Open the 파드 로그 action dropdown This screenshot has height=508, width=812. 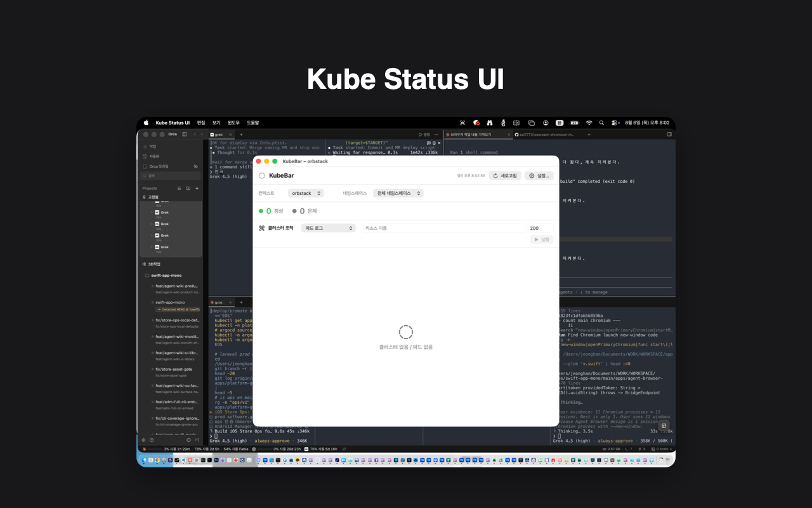click(328, 228)
